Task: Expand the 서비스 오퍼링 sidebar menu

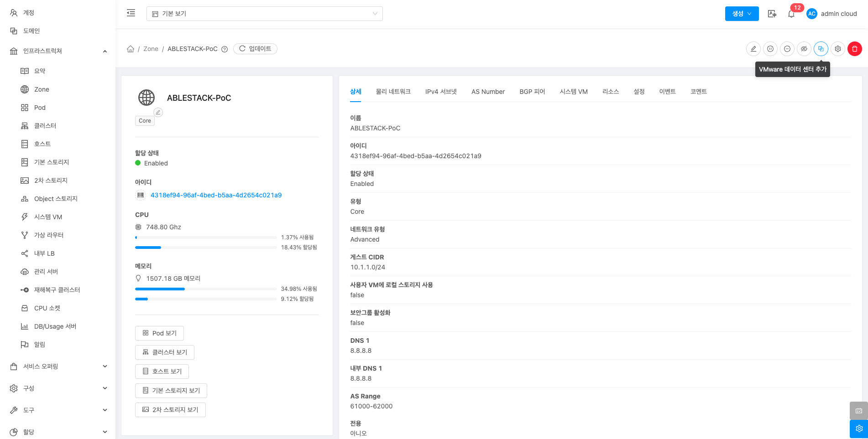Action: pyautogui.click(x=58, y=367)
